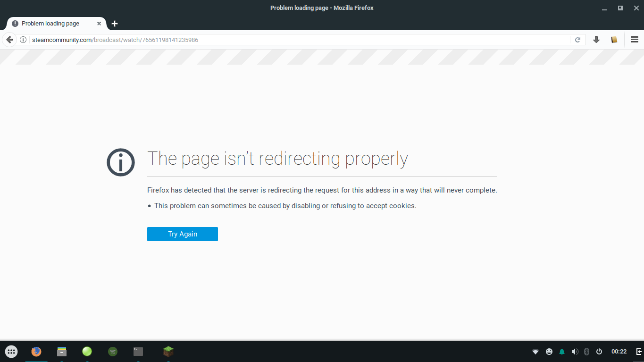Switch to Firefox in the taskbar
The width and height of the screenshot is (644, 362).
36,352
